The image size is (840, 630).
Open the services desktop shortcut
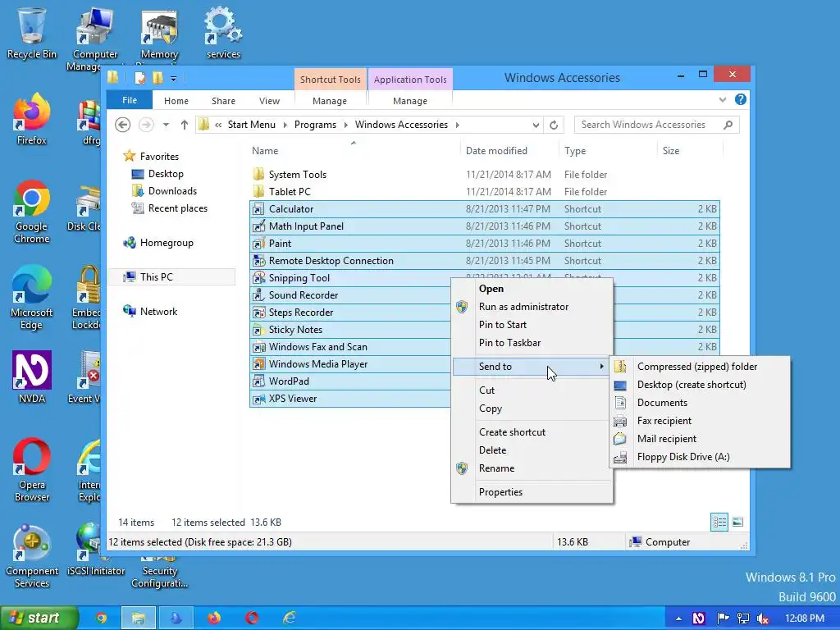click(x=223, y=32)
